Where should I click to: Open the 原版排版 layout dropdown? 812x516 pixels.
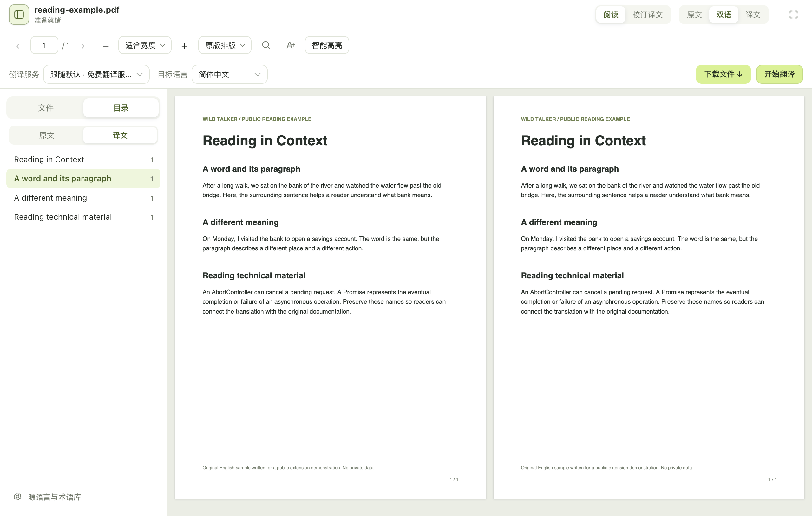(x=225, y=45)
